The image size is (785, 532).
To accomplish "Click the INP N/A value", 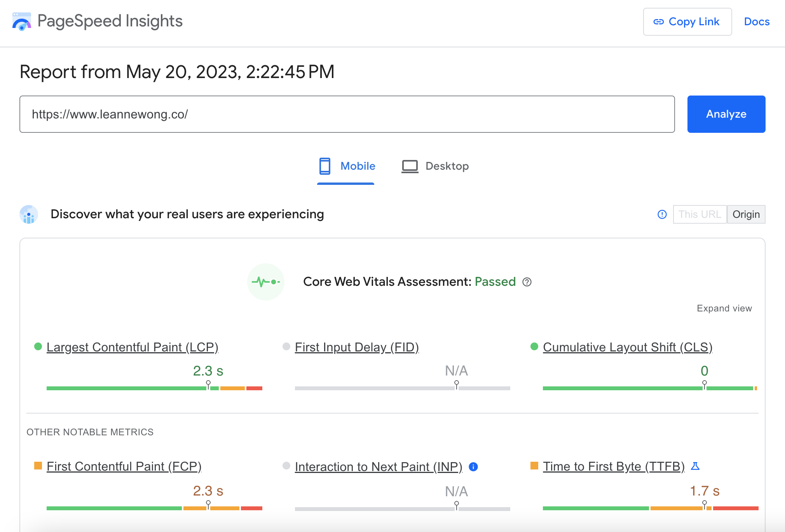I will 456,492.
